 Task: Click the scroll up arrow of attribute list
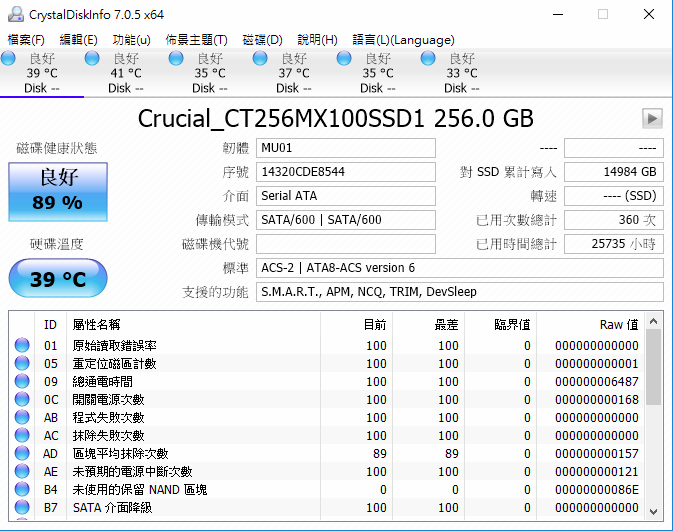tap(653, 321)
